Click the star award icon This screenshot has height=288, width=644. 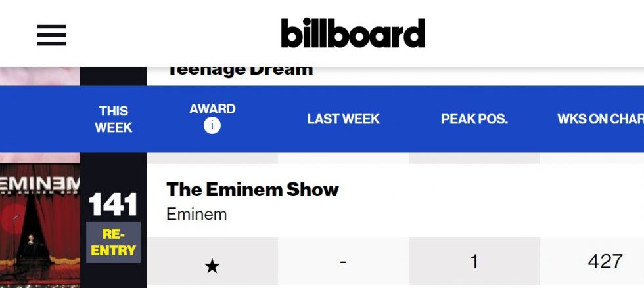pyautogui.click(x=212, y=266)
